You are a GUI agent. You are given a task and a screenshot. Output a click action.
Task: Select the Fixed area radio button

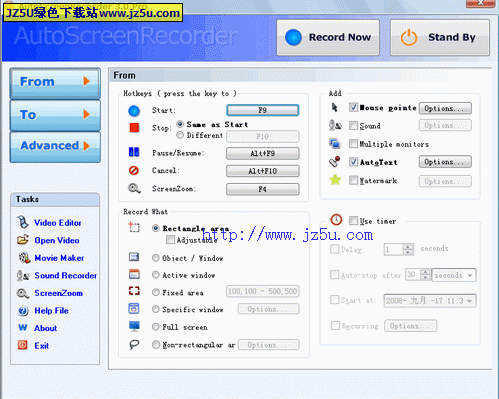(156, 292)
